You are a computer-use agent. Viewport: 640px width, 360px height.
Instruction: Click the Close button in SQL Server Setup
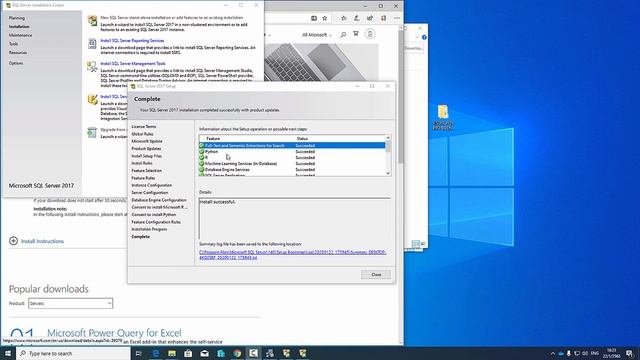point(376,275)
